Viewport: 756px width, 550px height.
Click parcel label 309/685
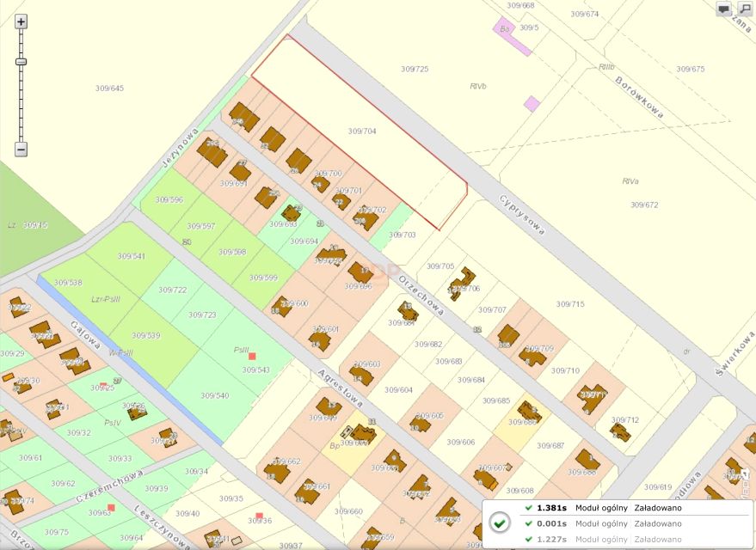[496, 400]
